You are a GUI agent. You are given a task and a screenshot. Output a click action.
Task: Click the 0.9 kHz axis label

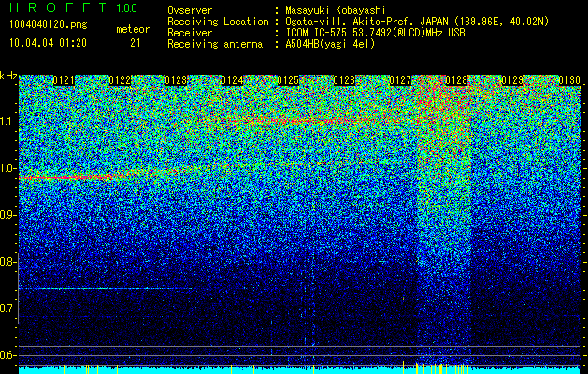pyautogui.click(x=7, y=215)
